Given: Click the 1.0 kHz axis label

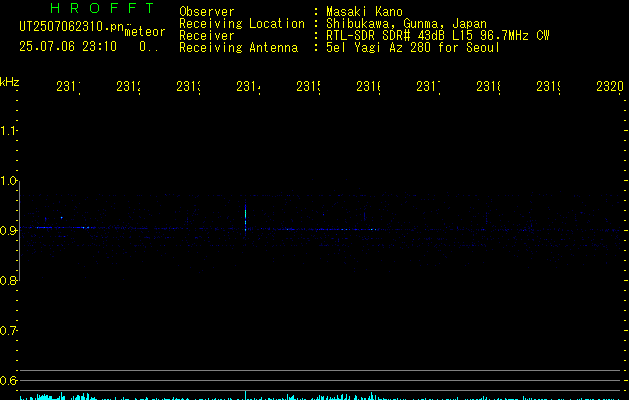Looking at the screenshot, I should 8,181.
